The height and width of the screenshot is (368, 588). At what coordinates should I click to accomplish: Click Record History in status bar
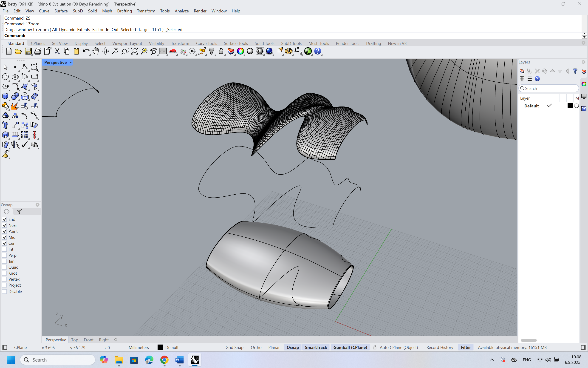440,347
